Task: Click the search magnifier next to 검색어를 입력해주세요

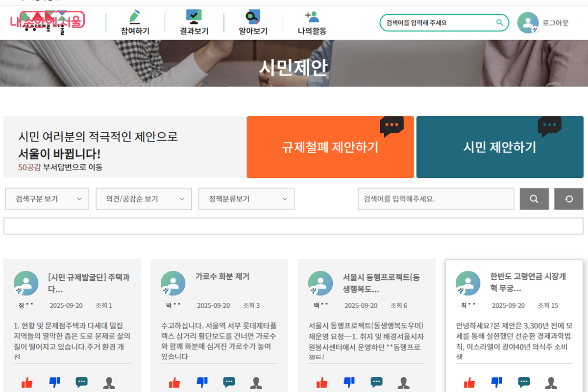Action: [534, 199]
